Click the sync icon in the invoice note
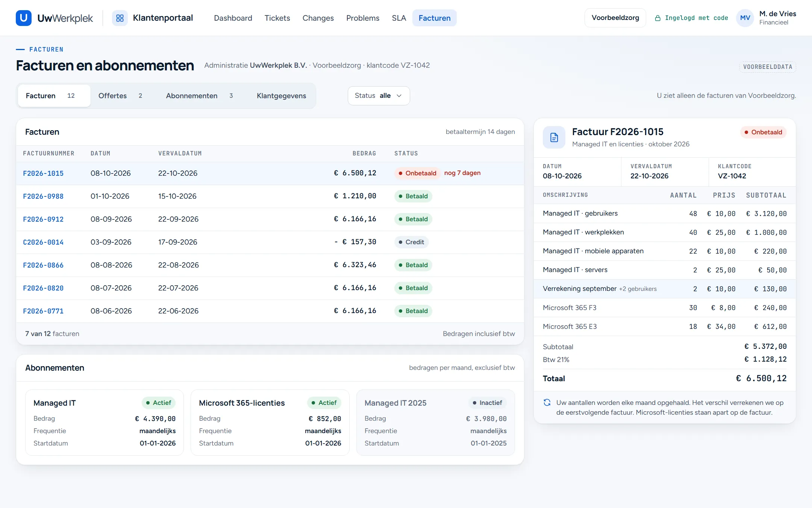This screenshot has width=812, height=508. pos(547,403)
